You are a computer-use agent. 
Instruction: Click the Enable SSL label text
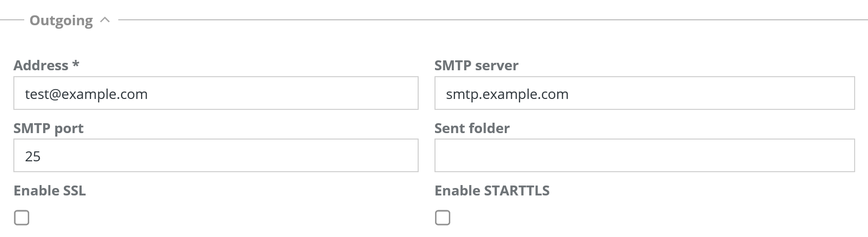tap(49, 190)
